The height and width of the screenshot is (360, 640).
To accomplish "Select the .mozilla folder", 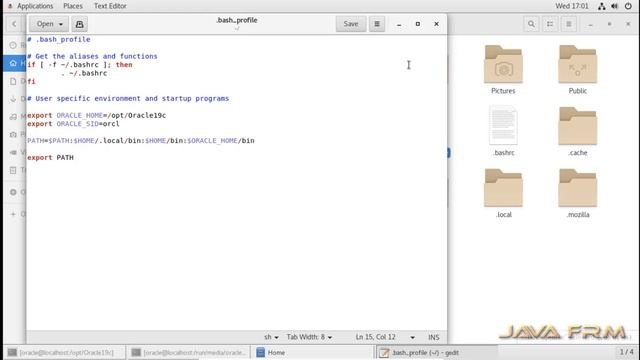I will coord(578,193).
